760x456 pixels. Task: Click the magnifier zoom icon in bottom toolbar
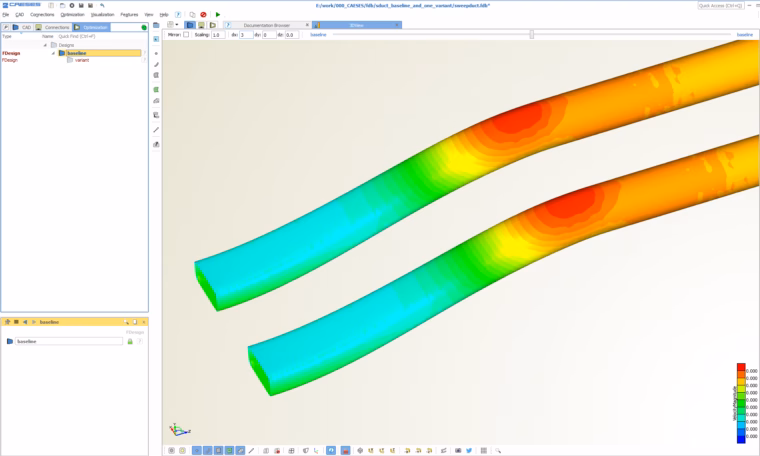click(x=498, y=451)
